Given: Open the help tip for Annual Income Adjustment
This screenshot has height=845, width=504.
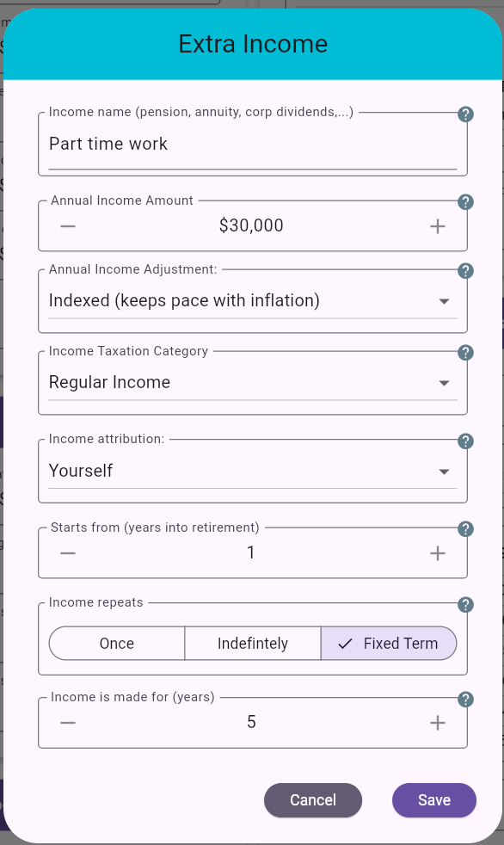Looking at the screenshot, I should coord(465,270).
